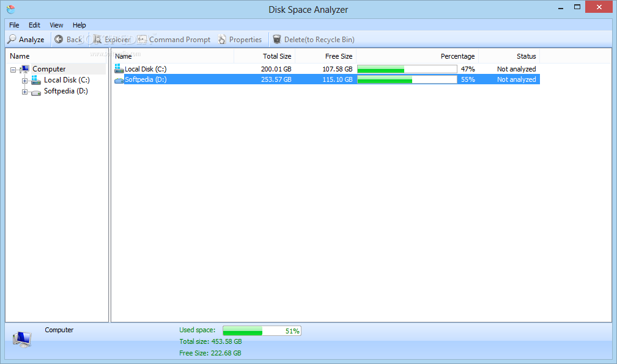Collapse the Computer tree node
Viewport: 617px width, 364px height.
tap(13, 70)
